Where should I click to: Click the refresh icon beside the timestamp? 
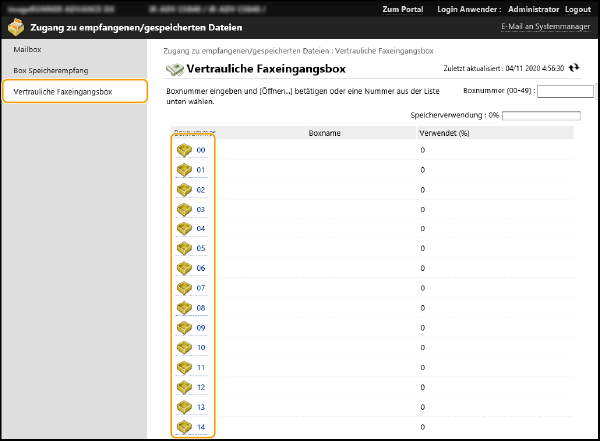(x=574, y=68)
